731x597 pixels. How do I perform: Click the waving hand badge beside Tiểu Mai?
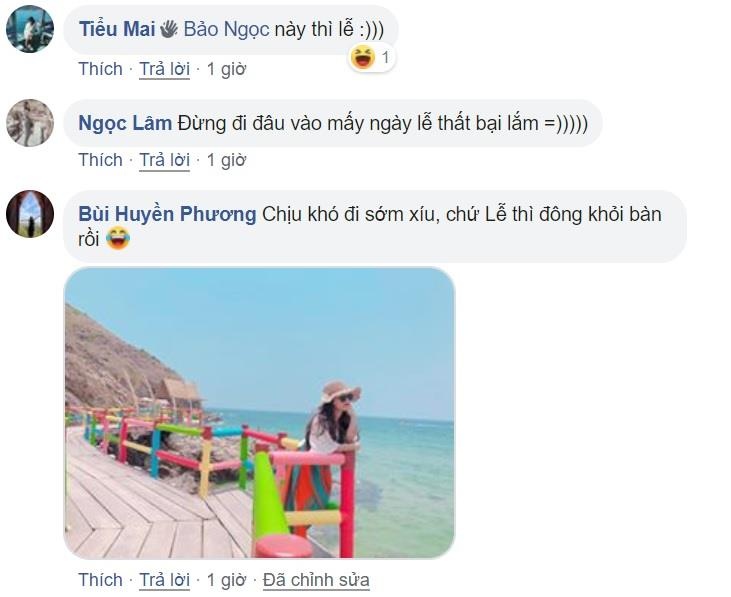click(x=169, y=29)
